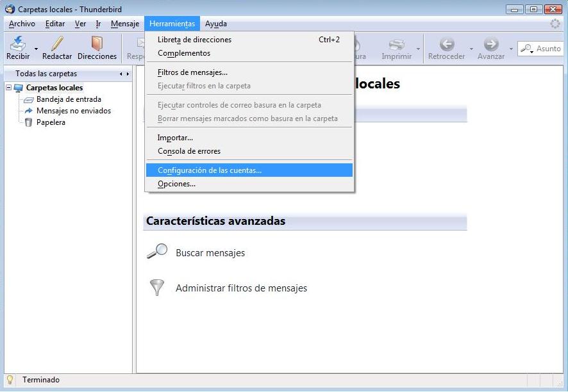Select Complementos menu entry
568x392 pixels.
[249, 53]
